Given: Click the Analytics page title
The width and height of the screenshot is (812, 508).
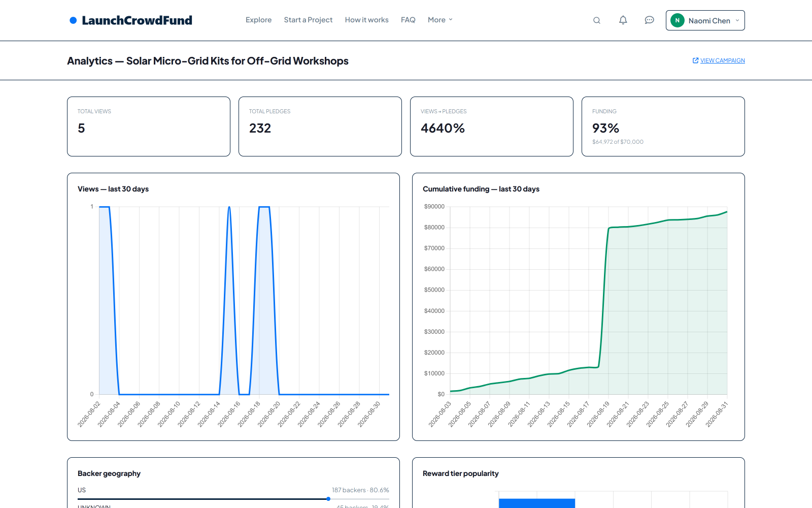Looking at the screenshot, I should pos(208,61).
